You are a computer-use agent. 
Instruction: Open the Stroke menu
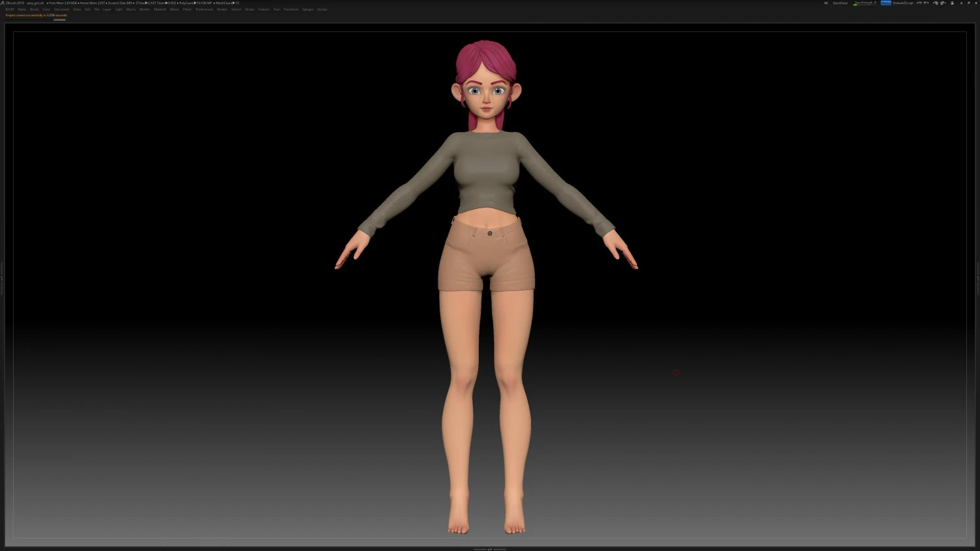coord(249,9)
